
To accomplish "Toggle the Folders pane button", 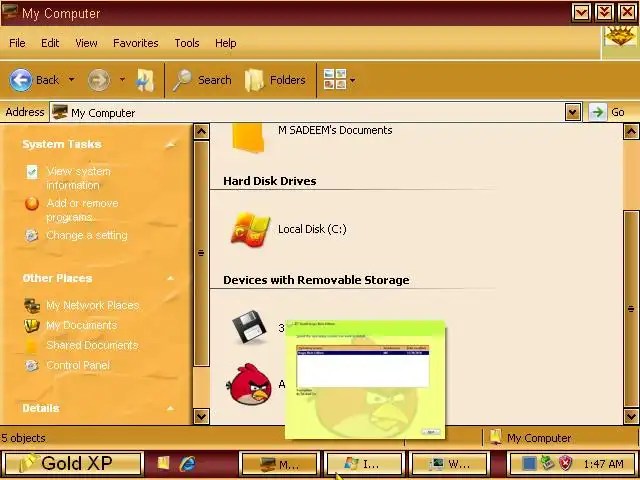I will coord(275,80).
